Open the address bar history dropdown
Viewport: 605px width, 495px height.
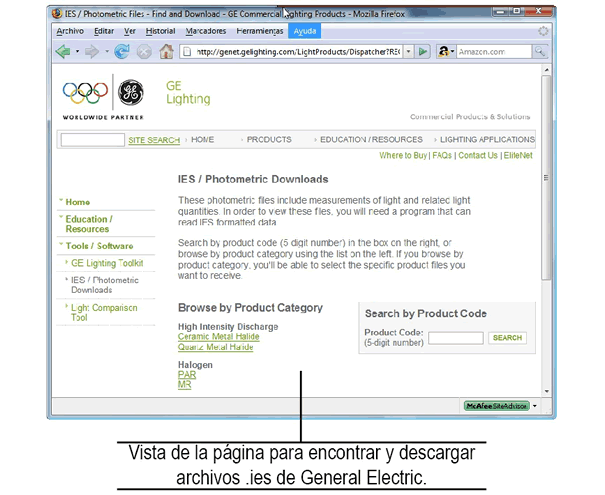click(408, 51)
